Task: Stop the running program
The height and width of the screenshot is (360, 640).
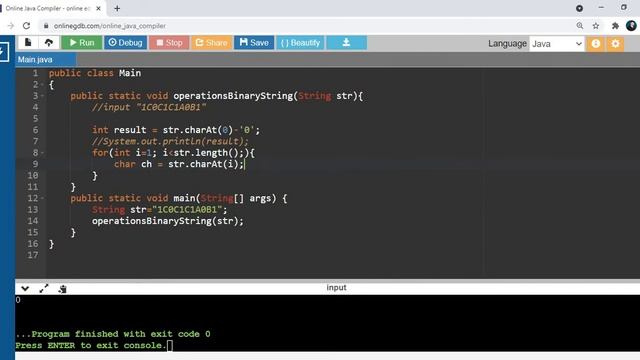Action: coord(169,42)
